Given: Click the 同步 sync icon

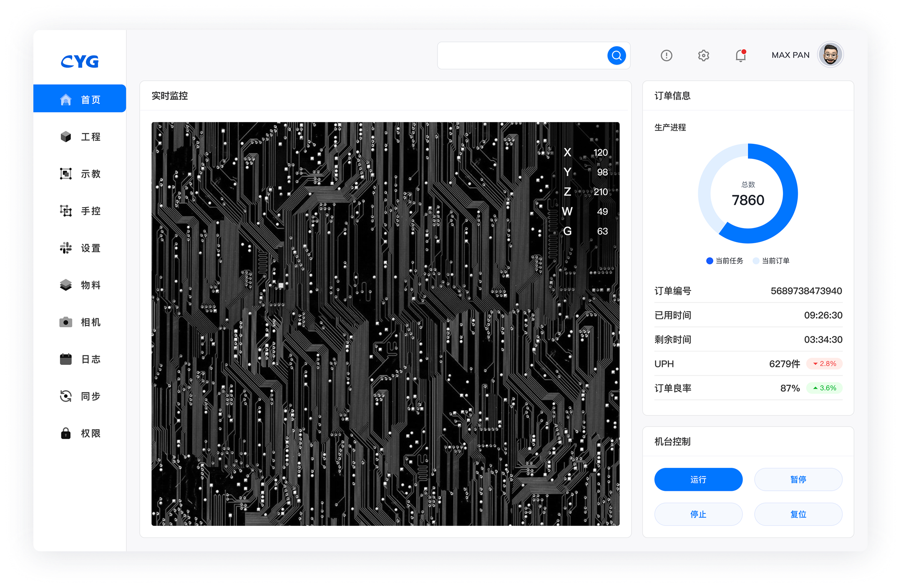Looking at the screenshot, I should (x=66, y=396).
